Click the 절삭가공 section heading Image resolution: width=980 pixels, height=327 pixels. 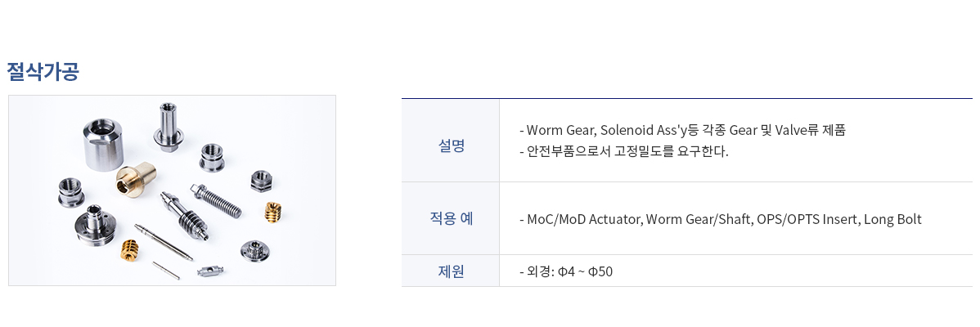point(43,73)
